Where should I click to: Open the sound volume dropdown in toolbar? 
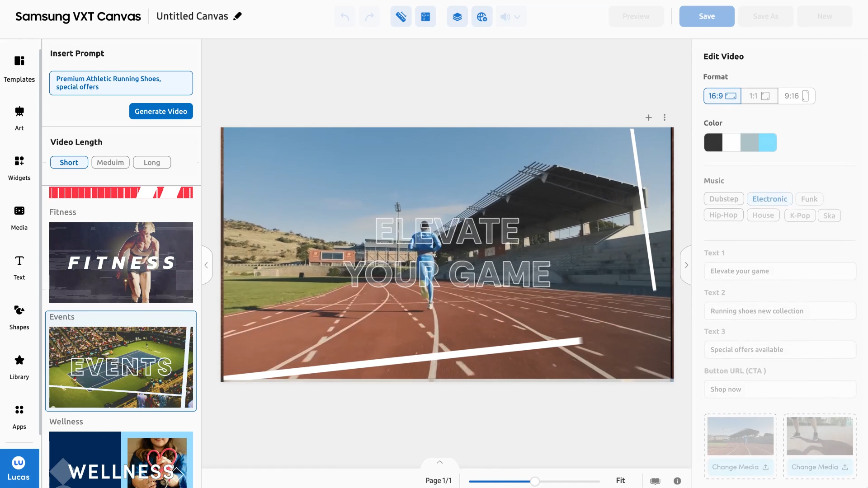coord(511,17)
